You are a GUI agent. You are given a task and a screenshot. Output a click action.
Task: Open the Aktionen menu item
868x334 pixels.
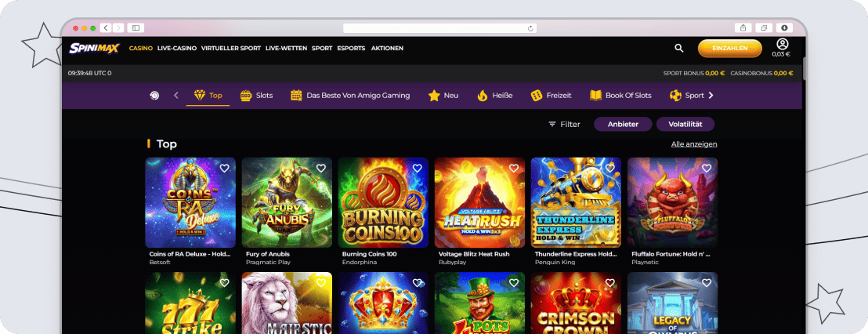(x=387, y=48)
